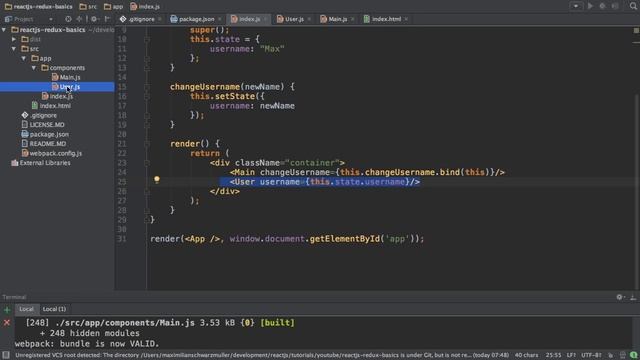Select the Local terminal tab

click(x=27, y=309)
